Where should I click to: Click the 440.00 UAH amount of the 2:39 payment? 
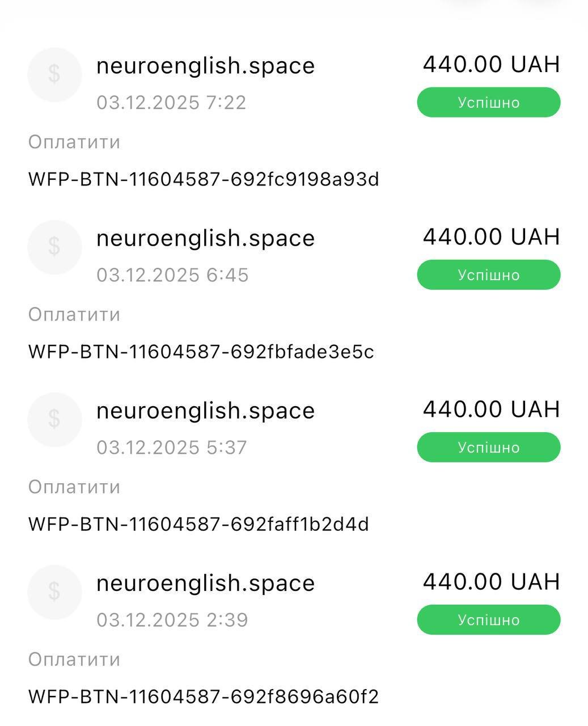tap(491, 581)
